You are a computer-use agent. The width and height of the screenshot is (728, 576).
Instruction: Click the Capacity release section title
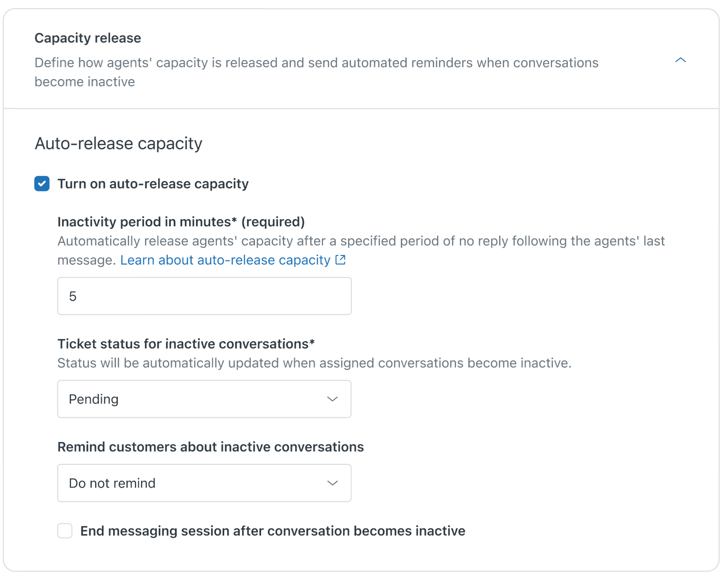click(87, 38)
